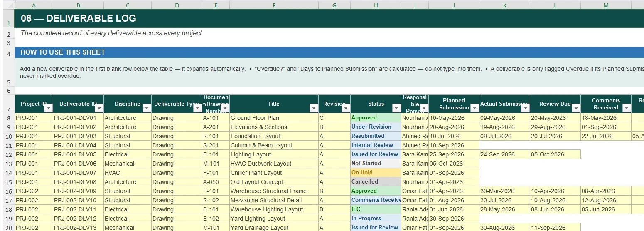Image resolution: width=644 pixels, height=231 pixels.
Task: Select the 'Mezzanine Structural Detail' cell
Action: point(274,200)
